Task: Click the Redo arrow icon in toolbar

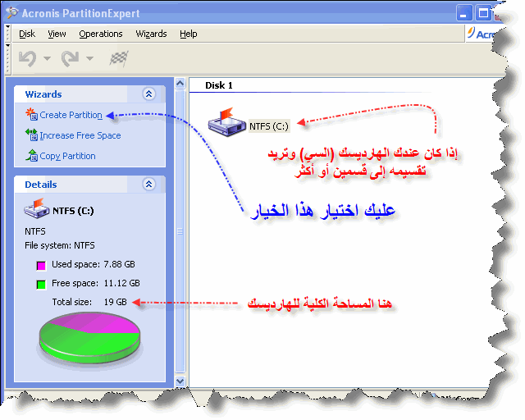Action: pyautogui.click(x=70, y=58)
